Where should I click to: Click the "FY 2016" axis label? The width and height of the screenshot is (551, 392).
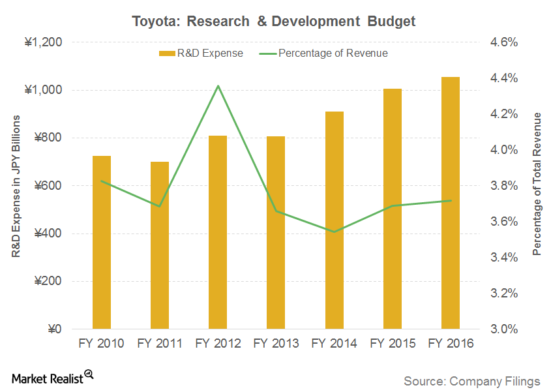(x=451, y=343)
